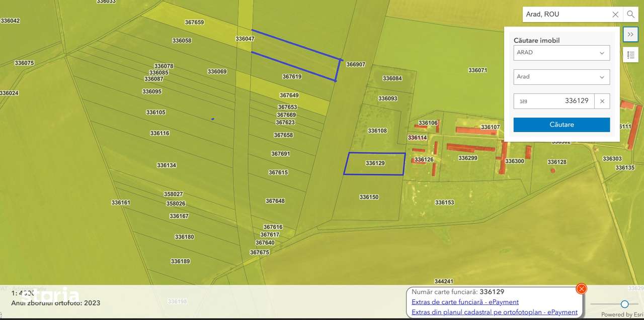Select parcel 336078 label
This screenshot has height=320, width=644.
(x=164, y=66)
